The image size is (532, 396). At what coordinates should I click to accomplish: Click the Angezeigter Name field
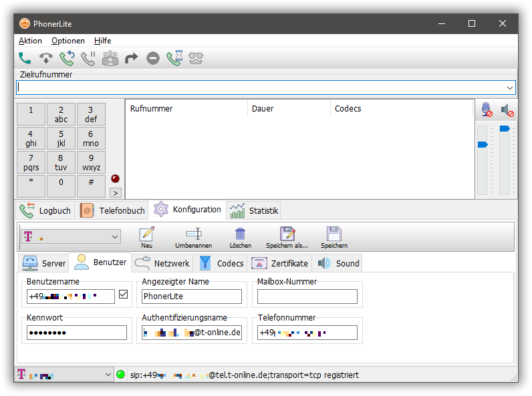(x=192, y=296)
